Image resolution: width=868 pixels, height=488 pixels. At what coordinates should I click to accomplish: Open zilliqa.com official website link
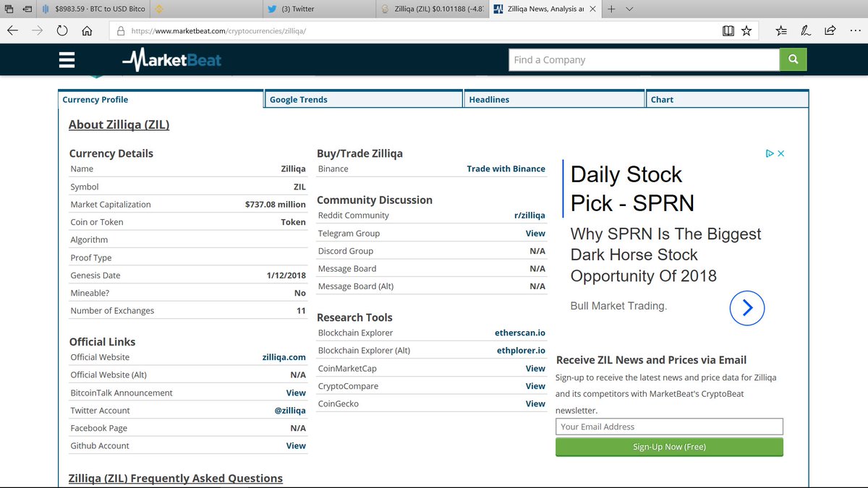tap(284, 357)
